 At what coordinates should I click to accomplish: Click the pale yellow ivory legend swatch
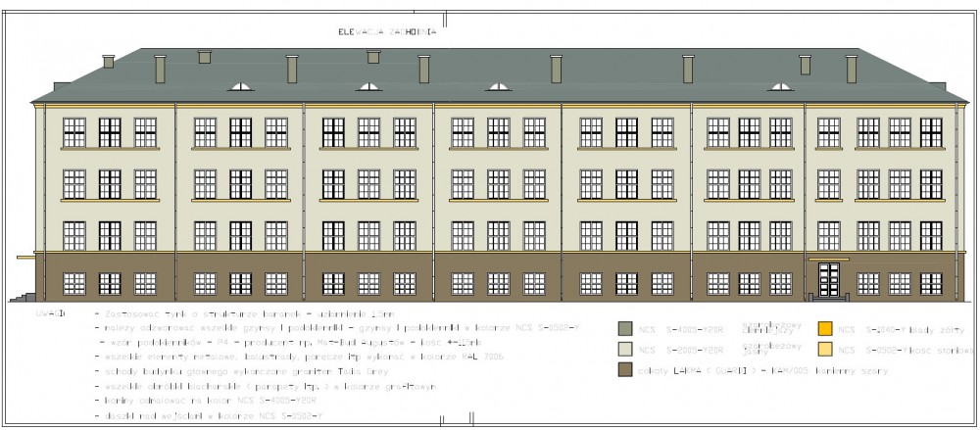tap(825, 350)
